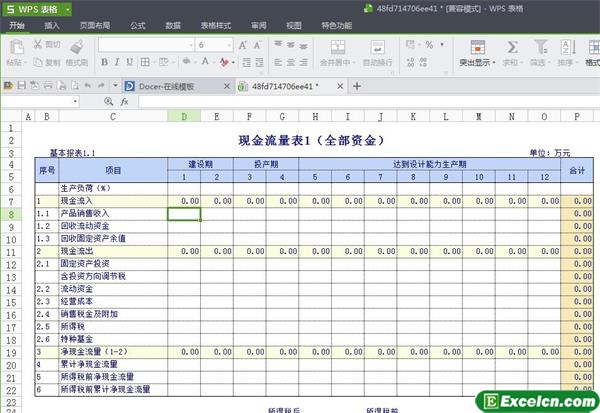Viewport: 600px width, 413px height.
Task: Click the new tab plus button
Action: pyautogui.click(x=357, y=86)
